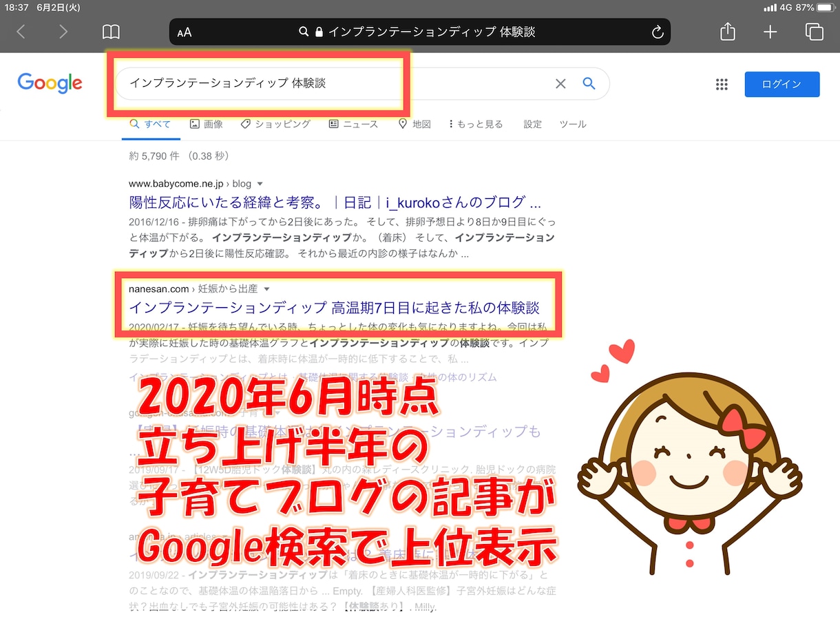The width and height of the screenshot is (840, 630).
Task: Open the Google apps grid
Action: (x=722, y=84)
